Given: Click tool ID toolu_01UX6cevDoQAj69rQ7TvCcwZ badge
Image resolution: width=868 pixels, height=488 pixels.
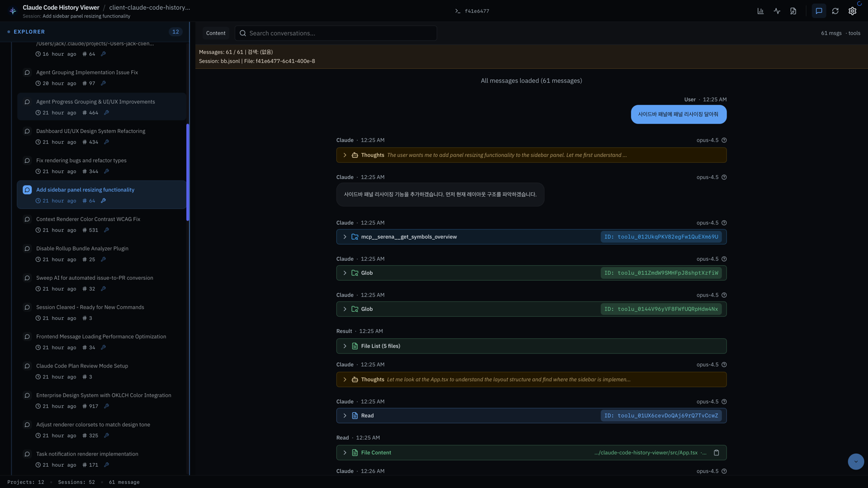Looking at the screenshot, I should tap(661, 416).
